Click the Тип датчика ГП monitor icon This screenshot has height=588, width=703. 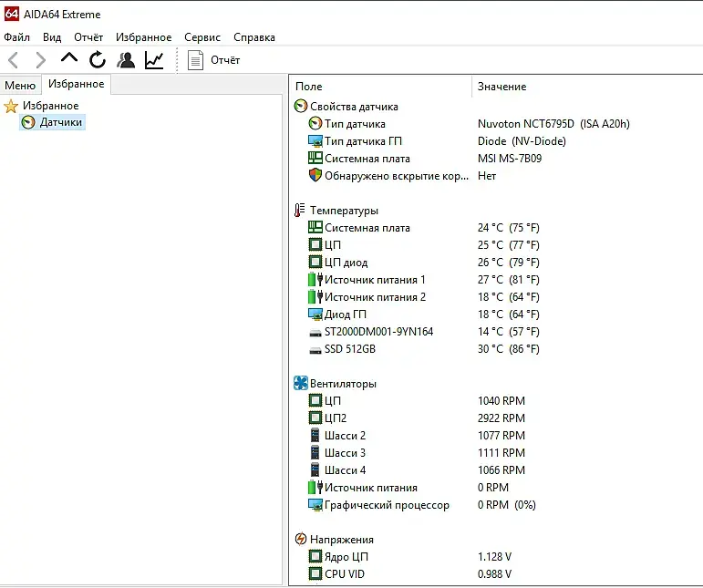[315, 140]
